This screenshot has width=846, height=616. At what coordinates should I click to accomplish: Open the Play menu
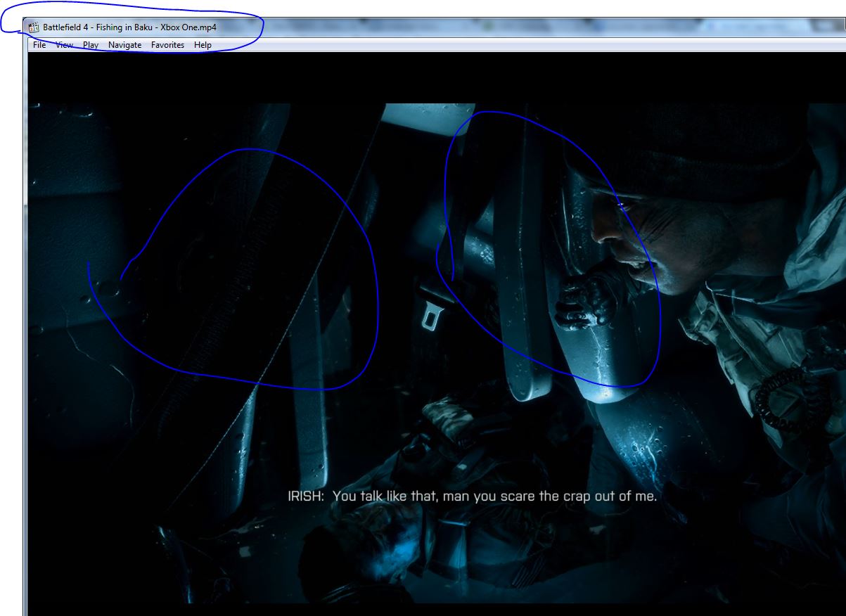[x=91, y=45]
